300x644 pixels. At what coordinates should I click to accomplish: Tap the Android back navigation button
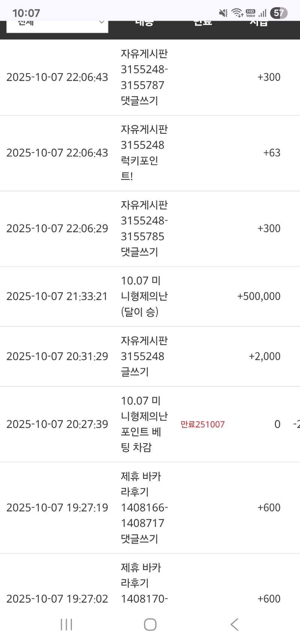tap(234, 624)
